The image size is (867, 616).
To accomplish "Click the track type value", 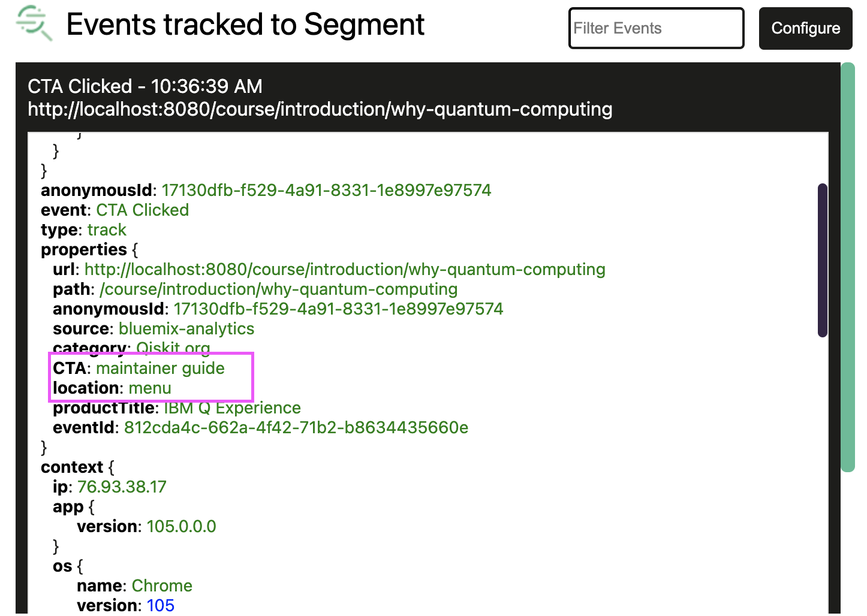I will click(x=107, y=230).
